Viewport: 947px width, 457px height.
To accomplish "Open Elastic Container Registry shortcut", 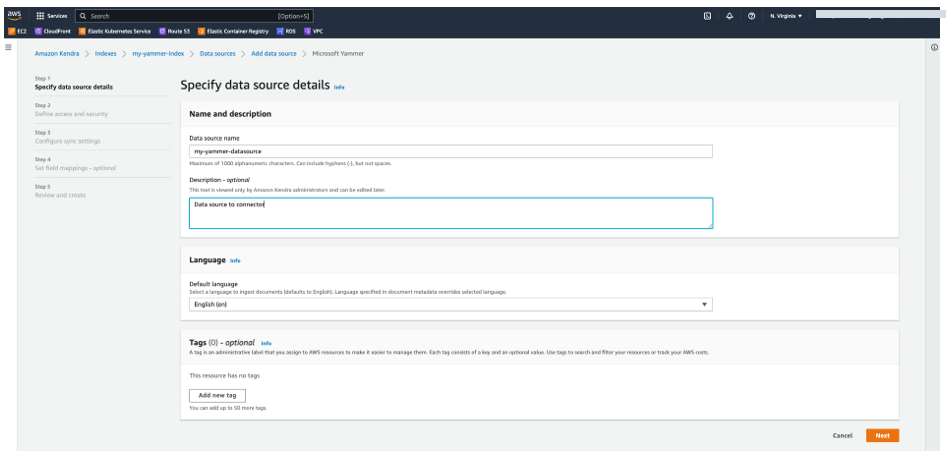I will 234,31.
